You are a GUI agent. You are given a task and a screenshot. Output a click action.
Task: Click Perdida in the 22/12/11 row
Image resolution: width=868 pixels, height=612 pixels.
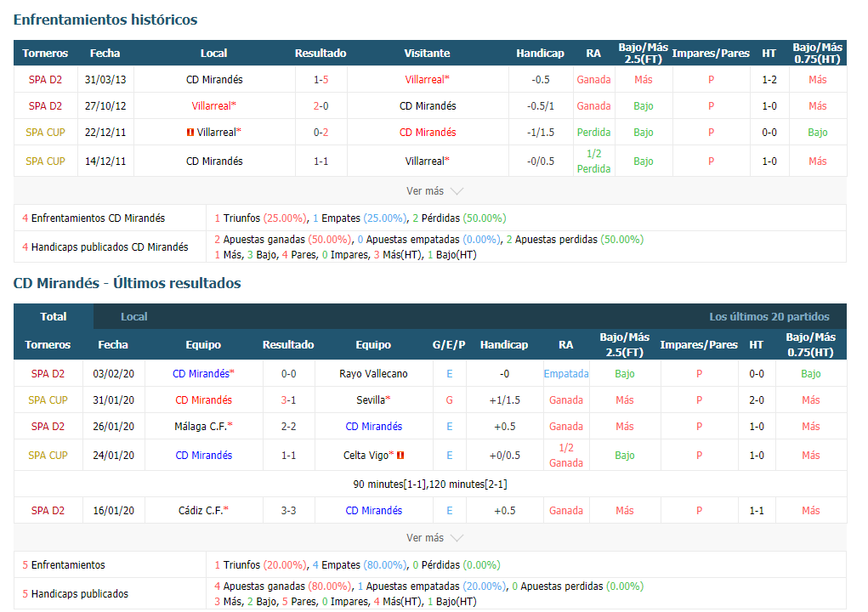click(593, 133)
